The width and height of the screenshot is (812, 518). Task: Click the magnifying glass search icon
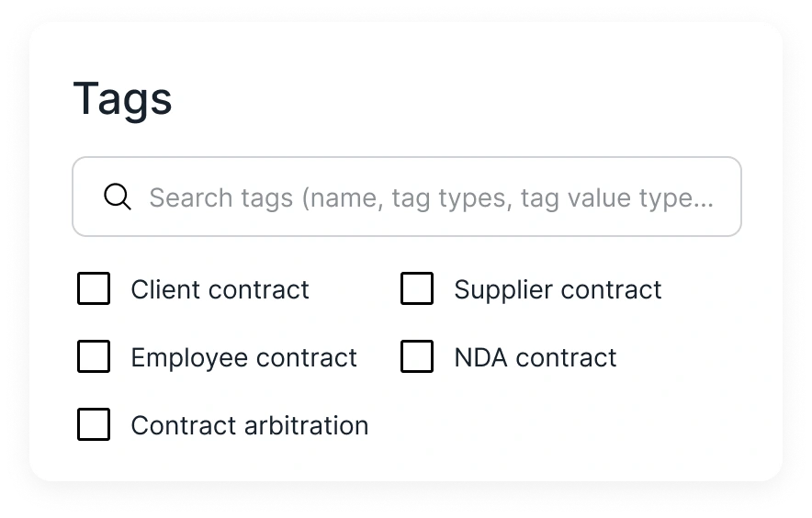118,197
